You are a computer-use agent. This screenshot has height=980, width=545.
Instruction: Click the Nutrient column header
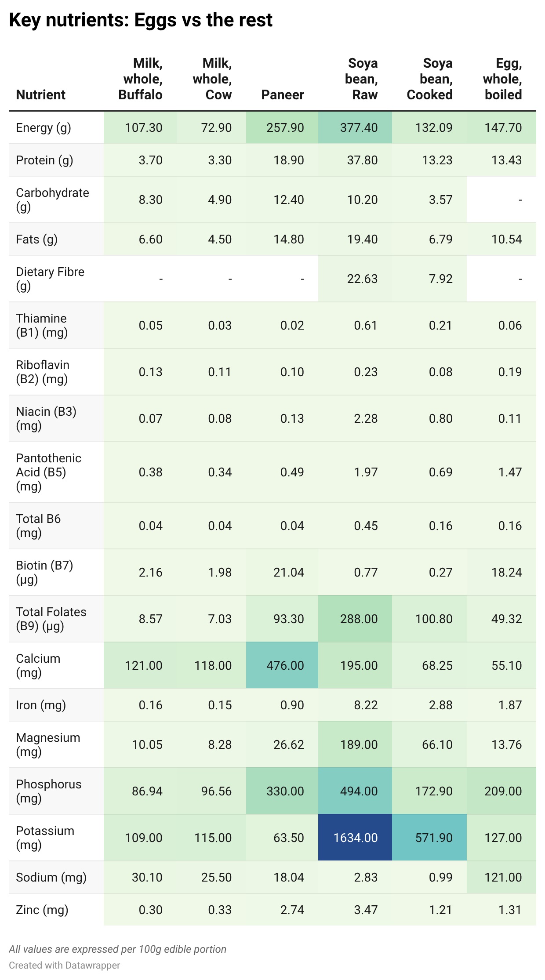(41, 95)
